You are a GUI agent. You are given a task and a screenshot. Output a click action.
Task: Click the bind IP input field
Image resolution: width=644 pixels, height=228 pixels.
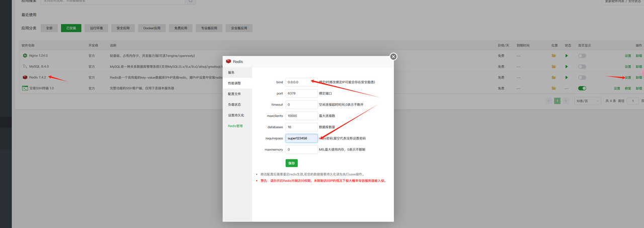pyautogui.click(x=301, y=82)
